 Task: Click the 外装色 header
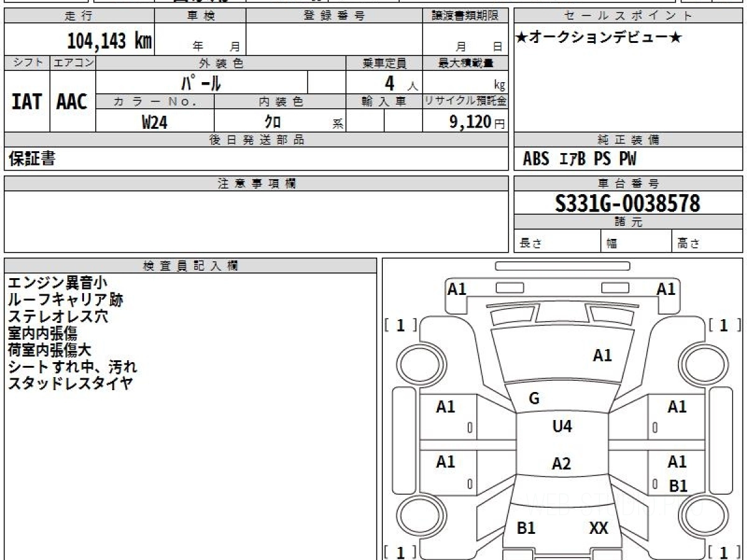221,63
